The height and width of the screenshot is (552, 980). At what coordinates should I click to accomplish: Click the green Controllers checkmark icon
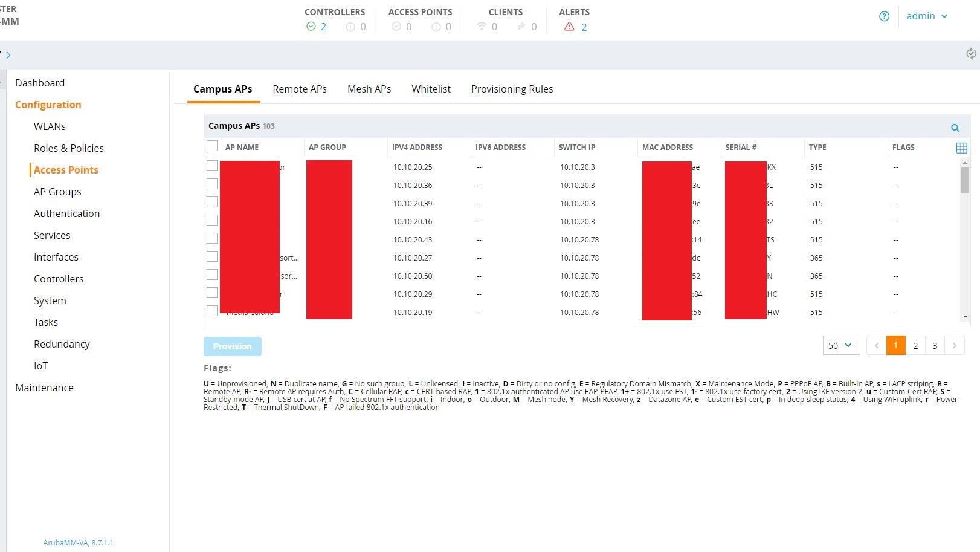coord(311,26)
